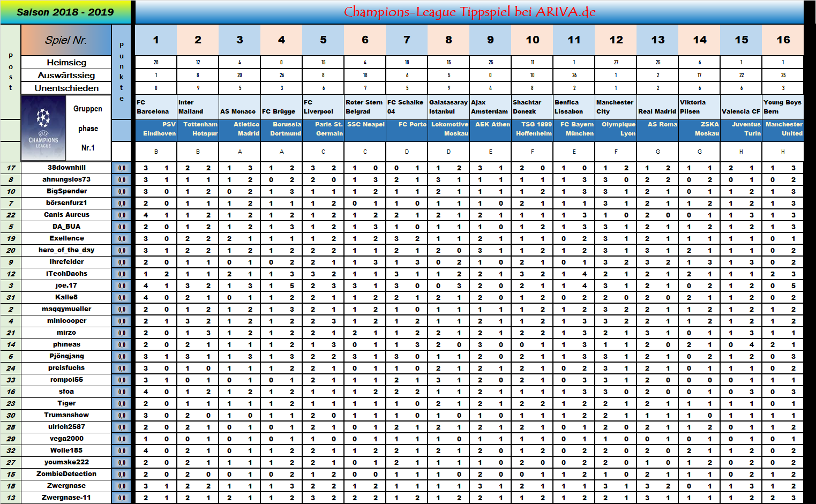Screen dimensions: 816x504
Task: Click player name 'preisfuchs'
Action: [x=66, y=368]
